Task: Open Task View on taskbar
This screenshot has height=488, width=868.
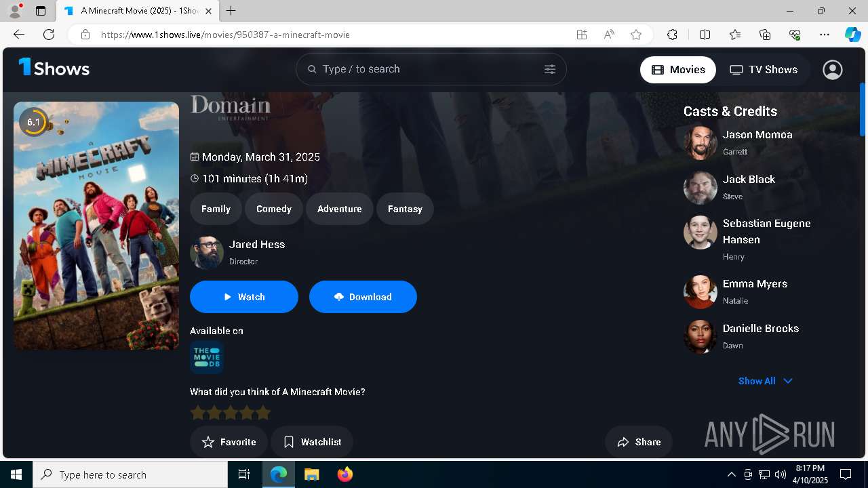Action: (244, 474)
